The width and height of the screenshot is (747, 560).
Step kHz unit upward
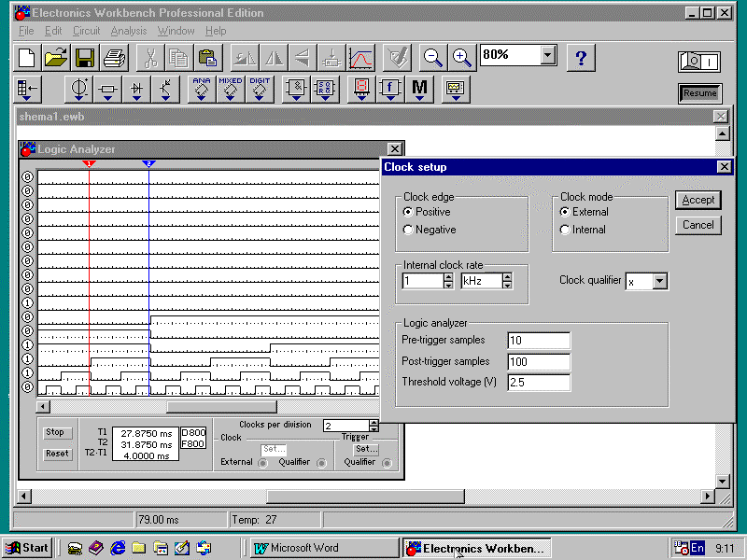[507, 277]
